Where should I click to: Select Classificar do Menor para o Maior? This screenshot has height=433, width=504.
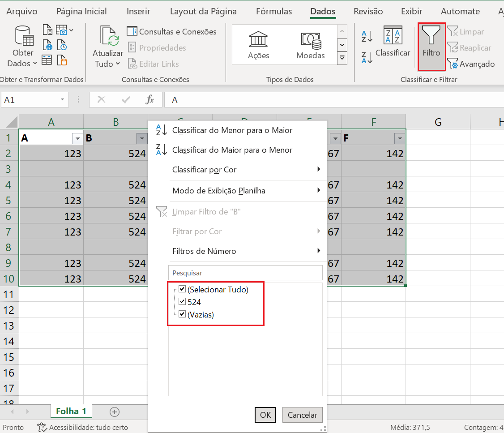pos(237,130)
